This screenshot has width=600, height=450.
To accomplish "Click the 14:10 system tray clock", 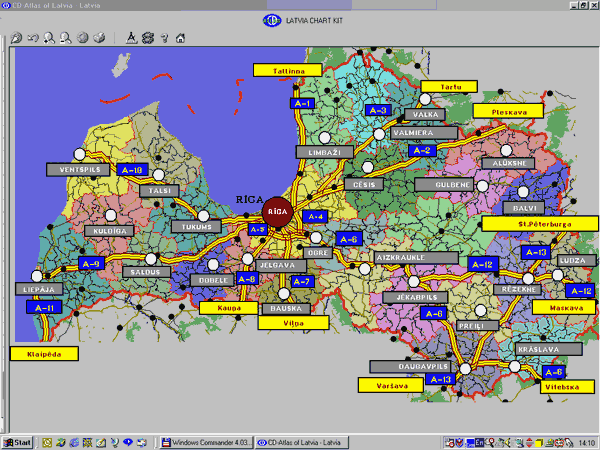I will 587,443.
